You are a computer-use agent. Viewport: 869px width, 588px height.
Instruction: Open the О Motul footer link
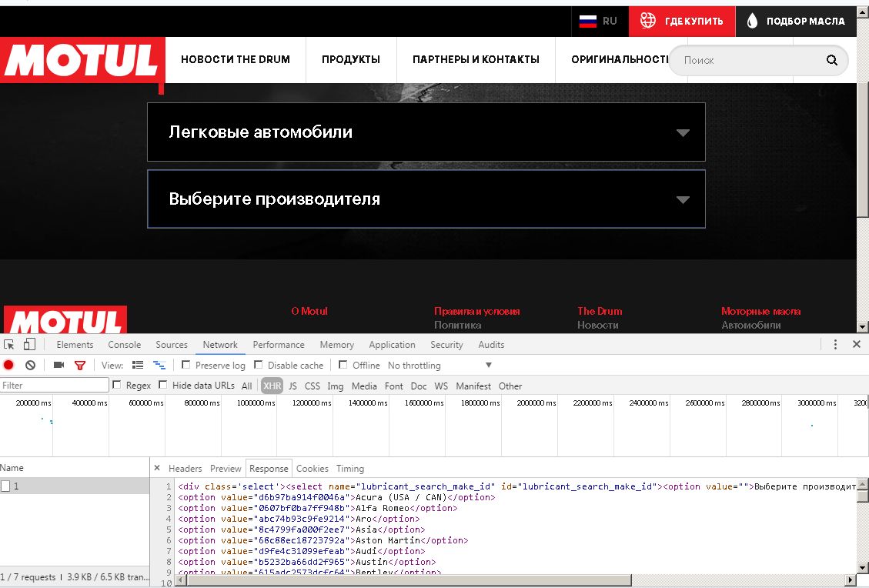coord(309,311)
